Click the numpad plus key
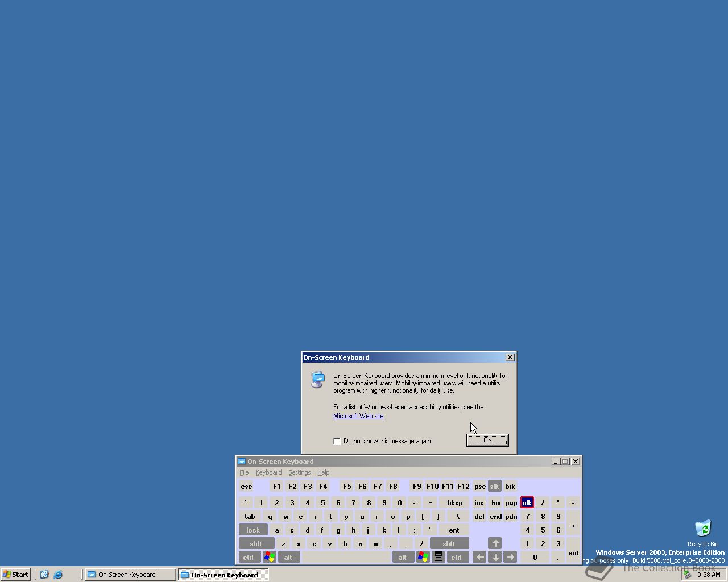728x582 pixels. pyautogui.click(x=573, y=523)
